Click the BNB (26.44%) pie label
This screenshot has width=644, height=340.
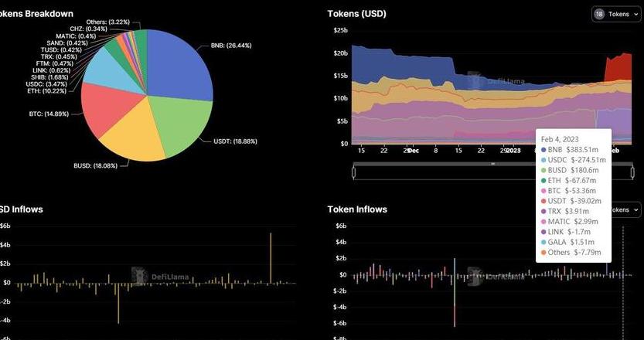tap(231, 46)
